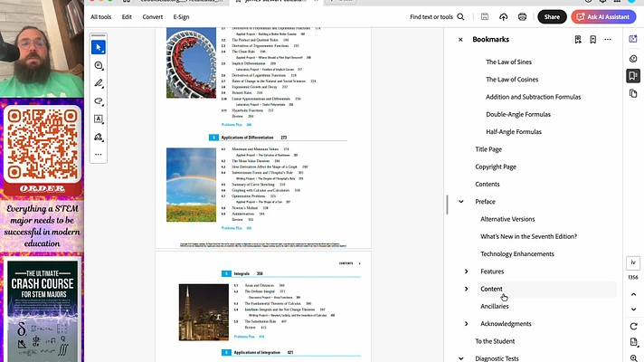This screenshot has width=644, height=362.
Task: Pick the highlighter pen tool
Action: pyautogui.click(x=99, y=83)
